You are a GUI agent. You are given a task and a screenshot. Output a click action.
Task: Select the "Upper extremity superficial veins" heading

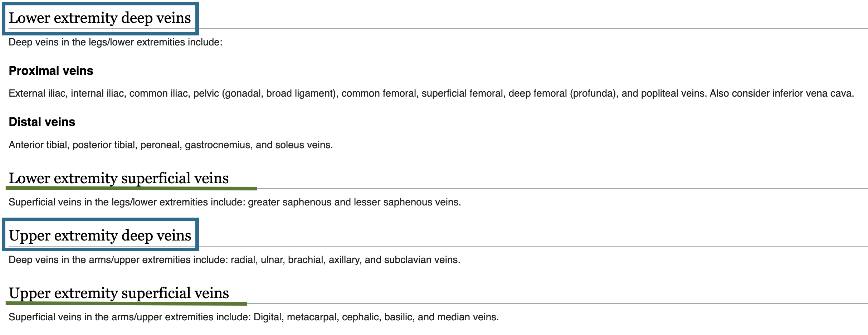click(x=119, y=293)
